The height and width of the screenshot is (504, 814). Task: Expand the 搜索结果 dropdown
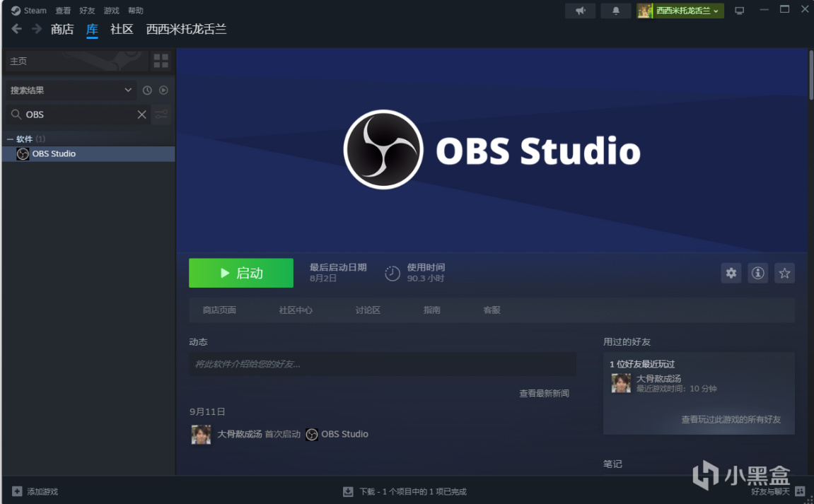click(x=71, y=90)
